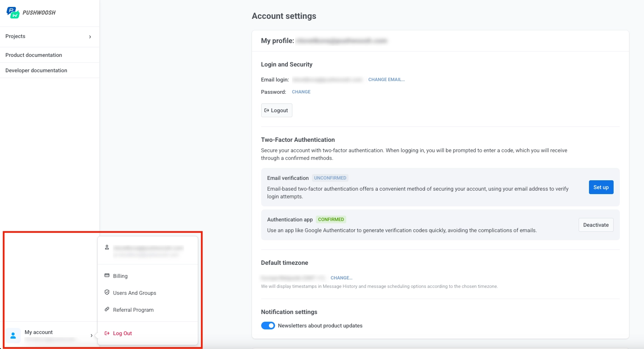This screenshot has width=644, height=349.
Task: Click the avatar icon next to My account
Action: click(13, 335)
